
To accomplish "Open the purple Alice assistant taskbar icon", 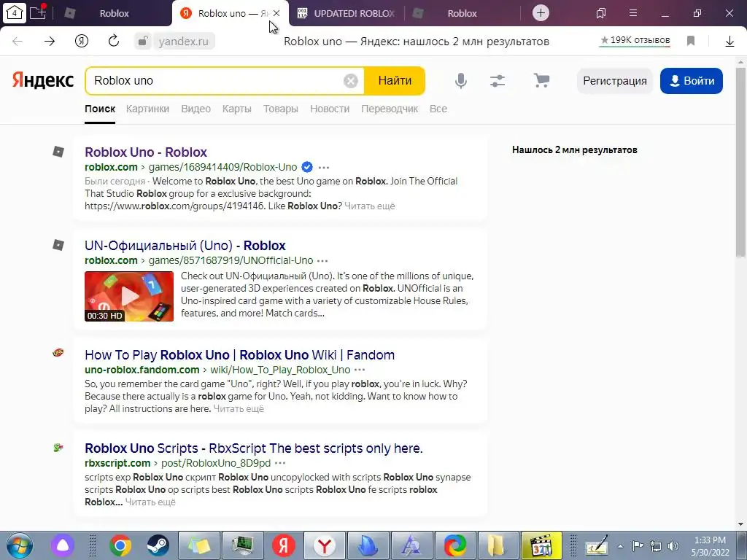I will click(63, 545).
